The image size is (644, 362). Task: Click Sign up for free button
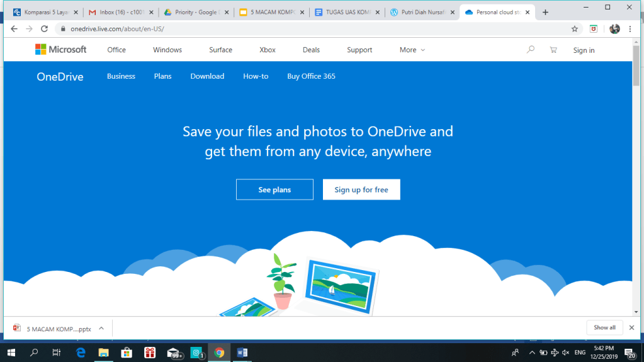[x=361, y=189]
